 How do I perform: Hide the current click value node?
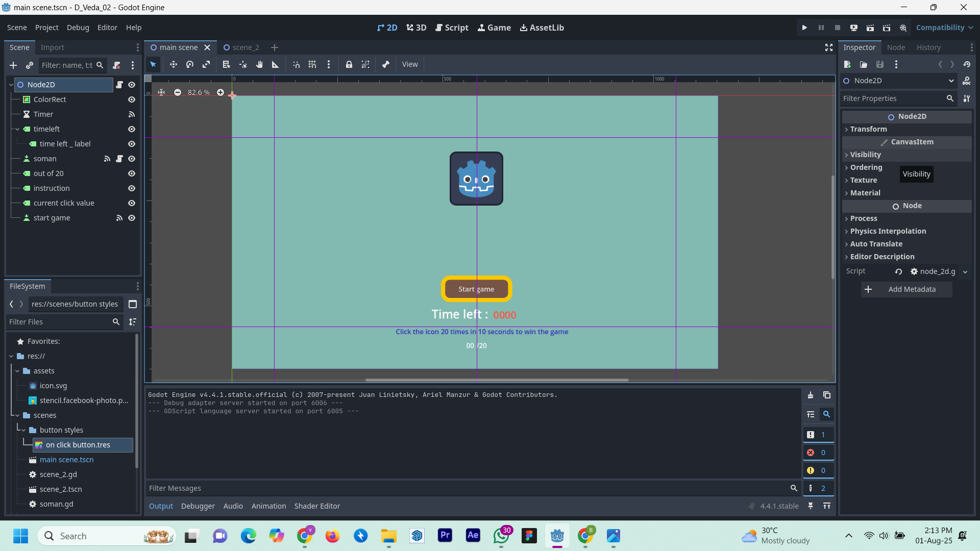pos(132,203)
